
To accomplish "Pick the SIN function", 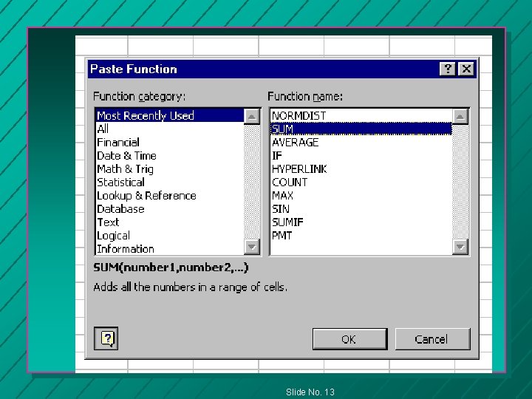I will [x=361, y=209].
